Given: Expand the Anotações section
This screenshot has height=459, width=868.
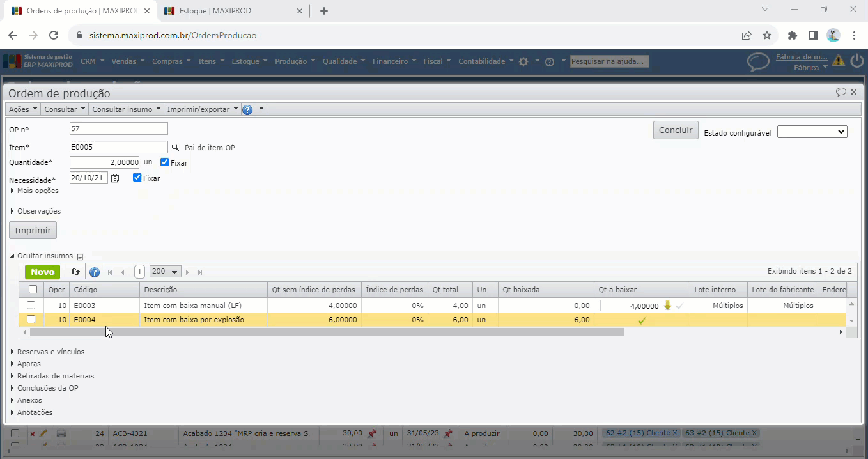Looking at the screenshot, I should pos(31,412).
